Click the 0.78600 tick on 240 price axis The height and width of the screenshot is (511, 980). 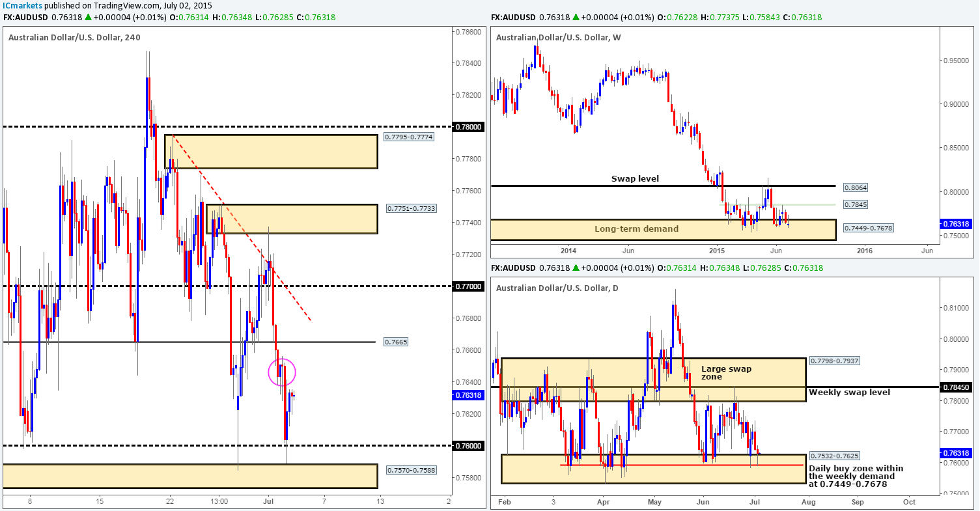pyautogui.click(x=468, y=31)
